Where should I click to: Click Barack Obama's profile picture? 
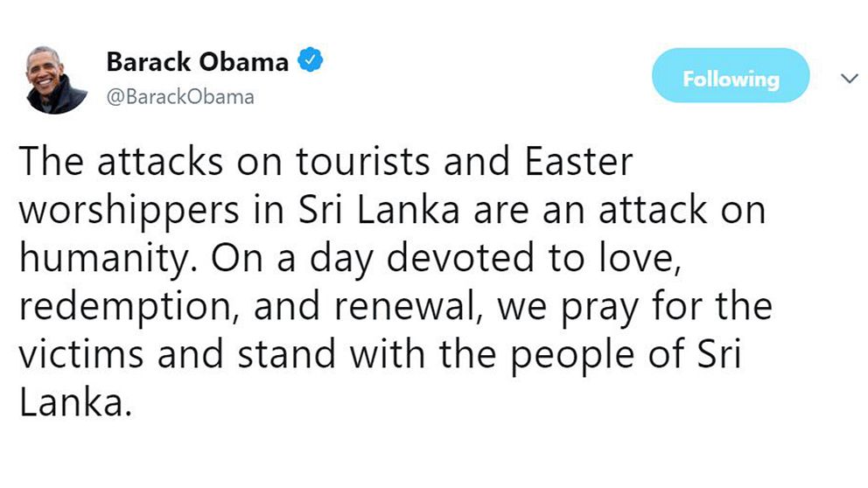point(57,80)
